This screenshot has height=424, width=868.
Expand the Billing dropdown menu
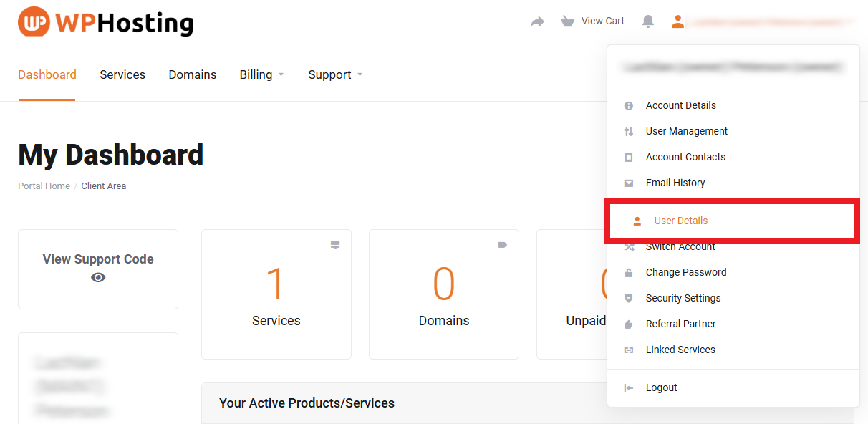(261, 74)
